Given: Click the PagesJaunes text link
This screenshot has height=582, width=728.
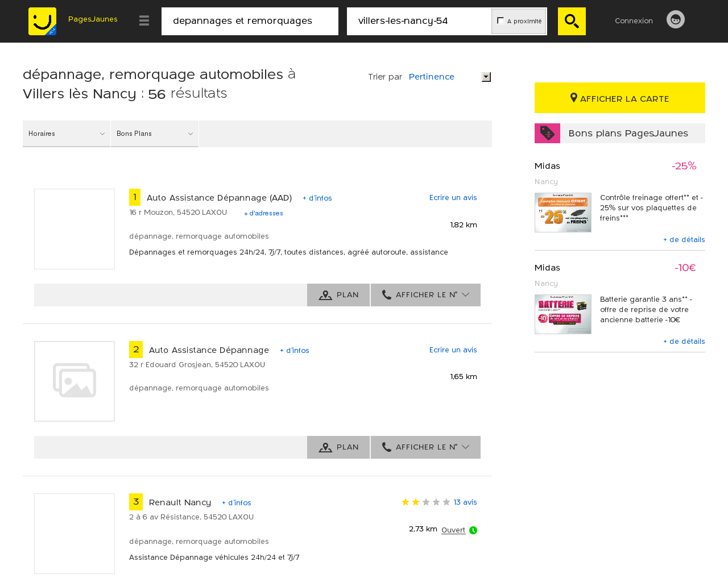Looking at the screenshot, I should [x=93, y=19].
